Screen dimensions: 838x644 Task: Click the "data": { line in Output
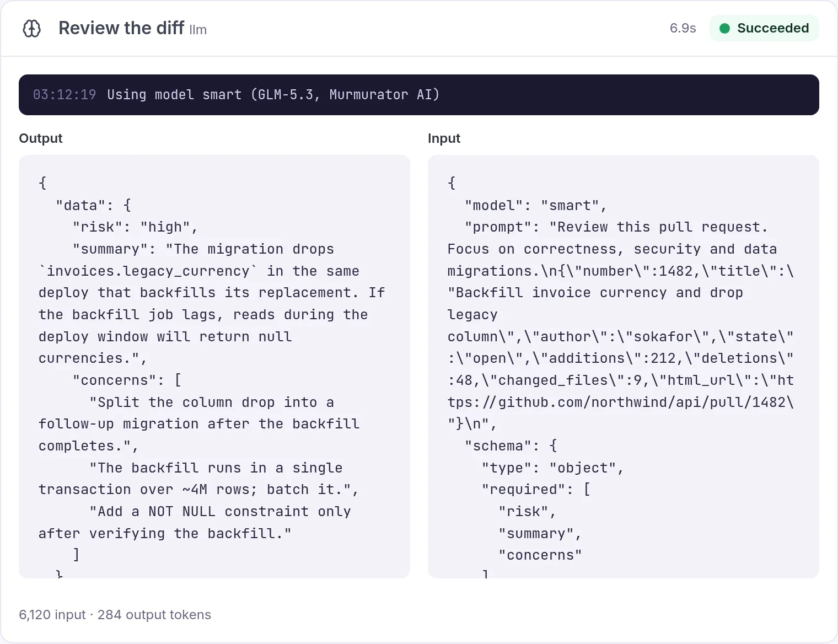pyautogui.click(x=93, y=206)
